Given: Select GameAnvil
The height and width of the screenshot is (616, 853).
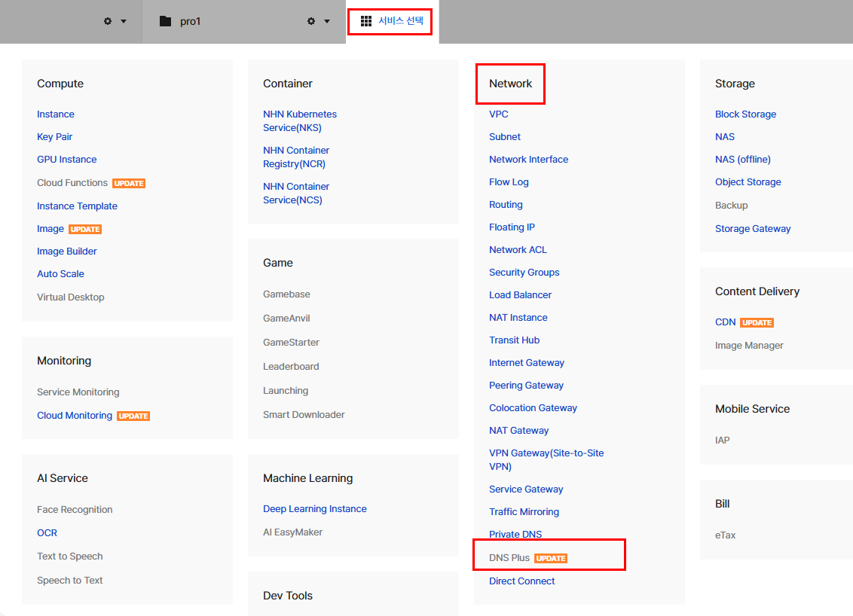Looking at the screenshot, I should point(286,318).
